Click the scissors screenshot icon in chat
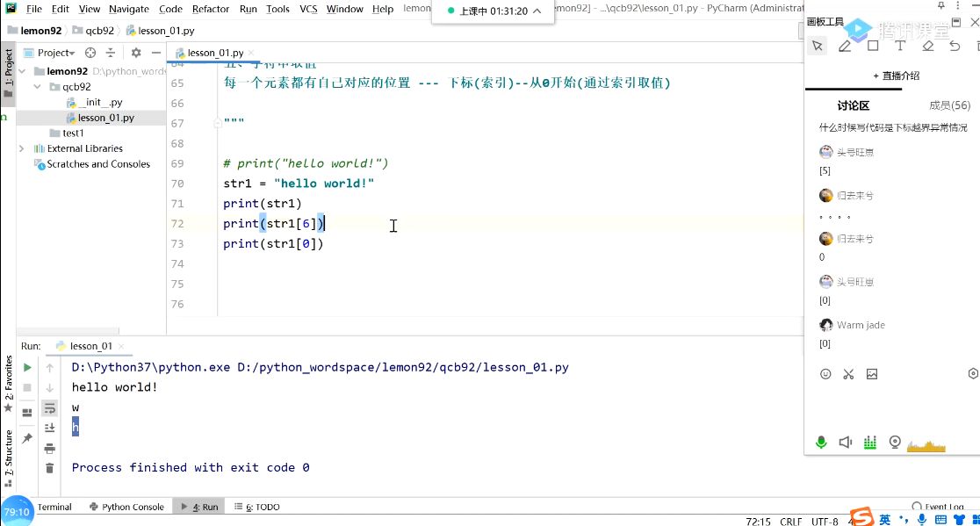Screen dimensions: 980x526 coord(848,374)
